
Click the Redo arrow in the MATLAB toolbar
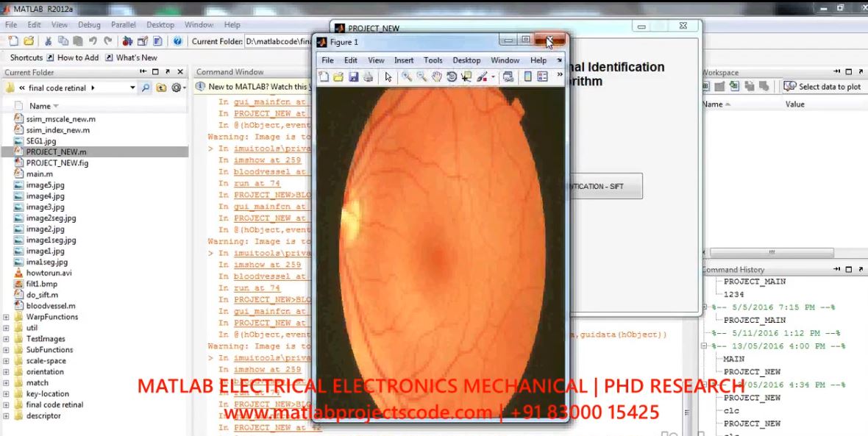pyautogui.click(x=108, y=41)
